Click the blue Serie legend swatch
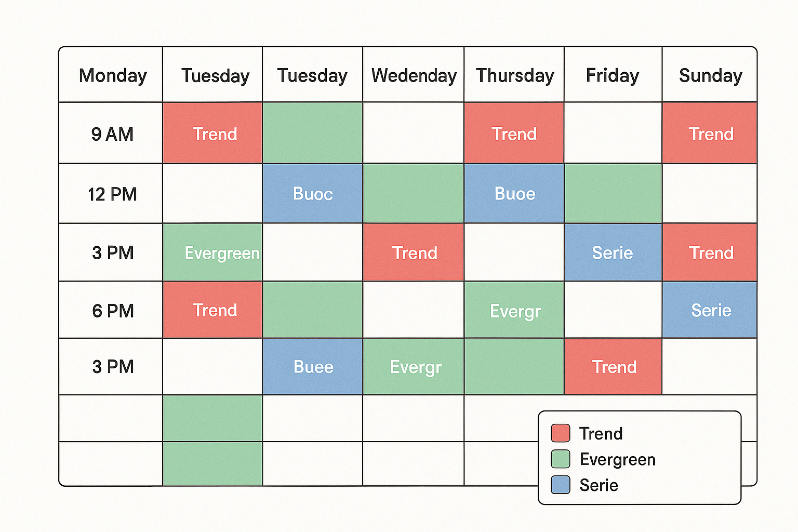Screen dimensions: 798x532 tap(561, 485)
